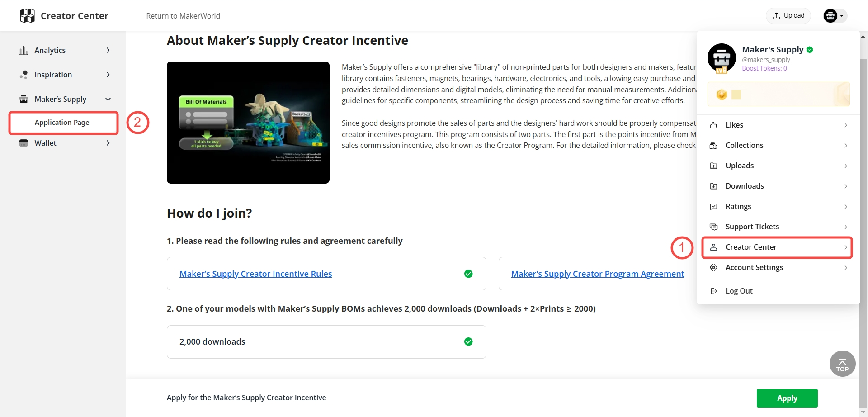
Task: Click the Log Out arrow icon
Action: click(x=713, y=291)
